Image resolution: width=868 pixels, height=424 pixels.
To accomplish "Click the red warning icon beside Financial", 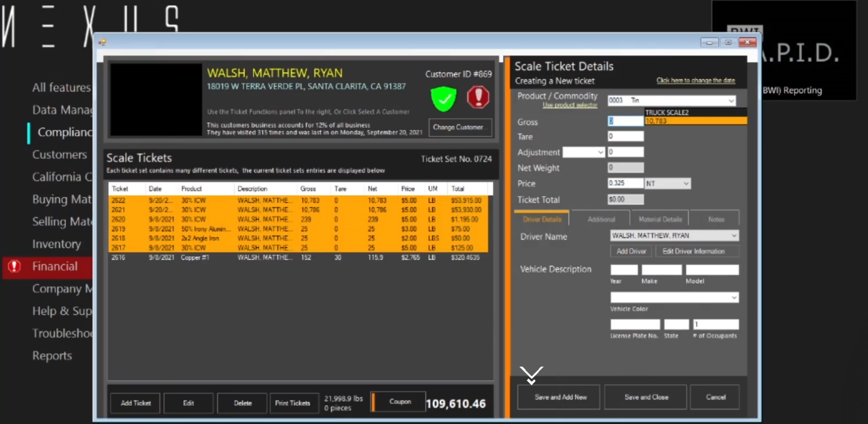I will click(14, 266).
